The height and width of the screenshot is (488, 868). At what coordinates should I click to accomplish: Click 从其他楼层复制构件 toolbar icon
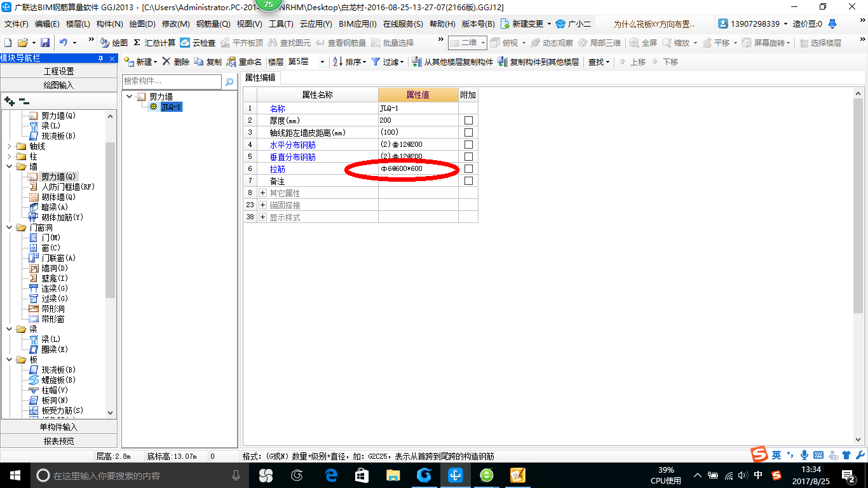tap(417, 62)
